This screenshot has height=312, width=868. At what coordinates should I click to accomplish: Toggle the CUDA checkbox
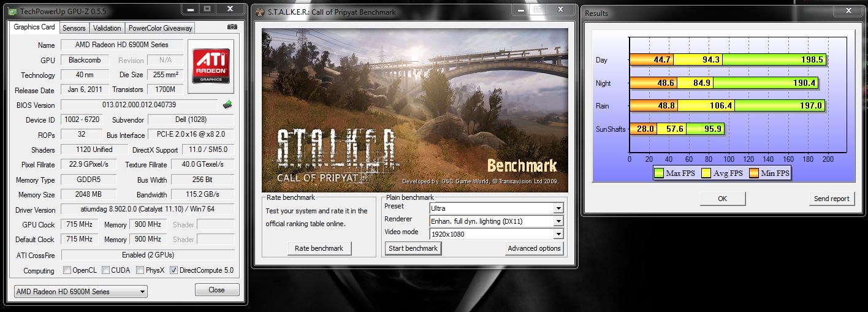pyautogui.click(x=106, y=270)
